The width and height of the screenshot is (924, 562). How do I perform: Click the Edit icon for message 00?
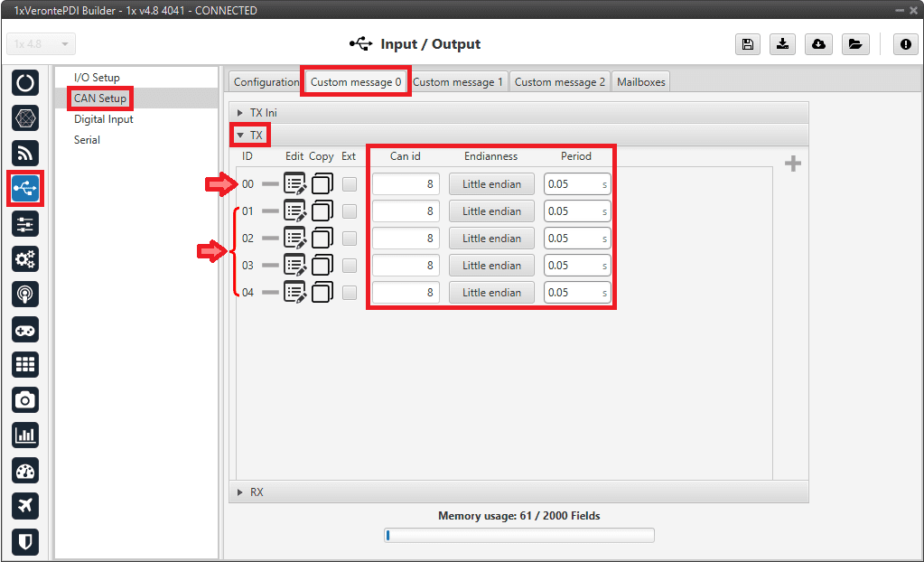click(294, 184)
